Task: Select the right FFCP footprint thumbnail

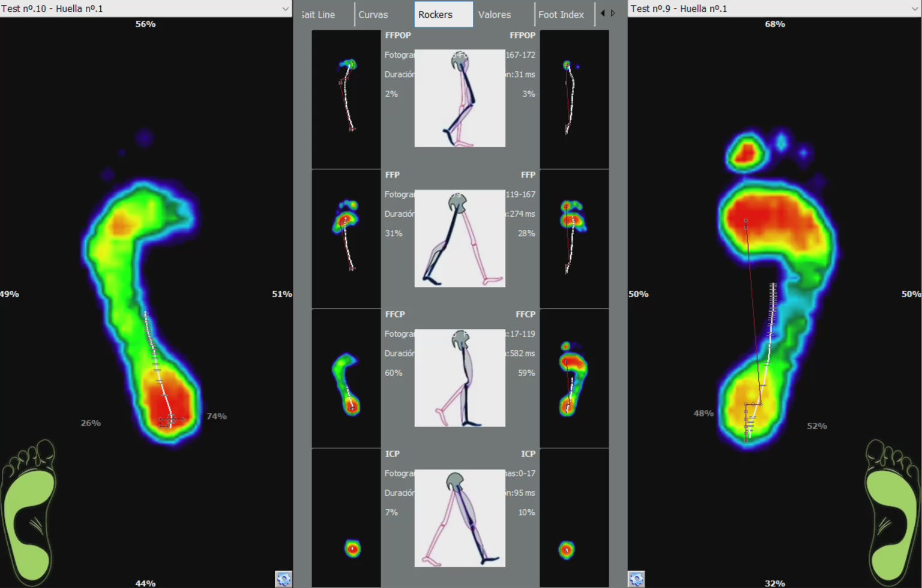Action: [x=574, y=378]
